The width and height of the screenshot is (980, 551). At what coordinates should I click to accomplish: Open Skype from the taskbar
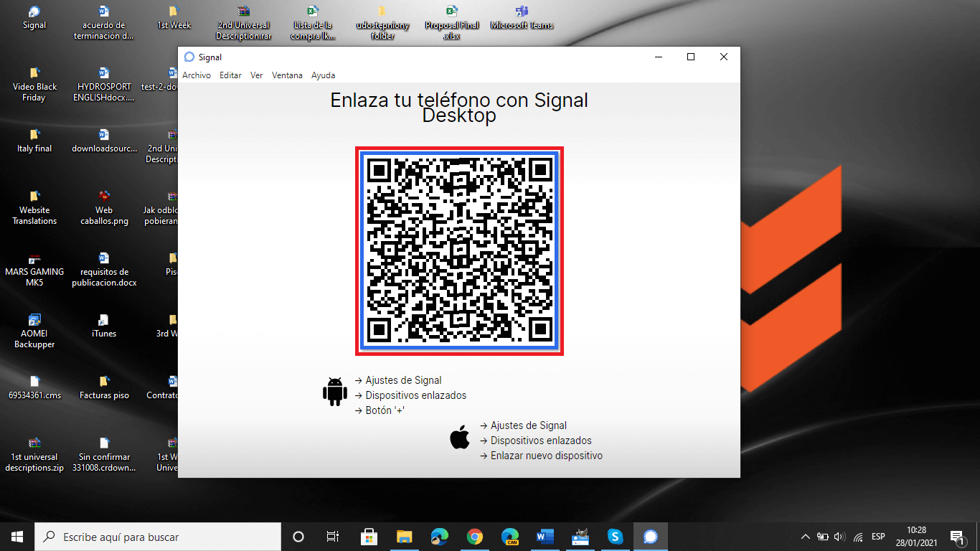pos(615,537)
